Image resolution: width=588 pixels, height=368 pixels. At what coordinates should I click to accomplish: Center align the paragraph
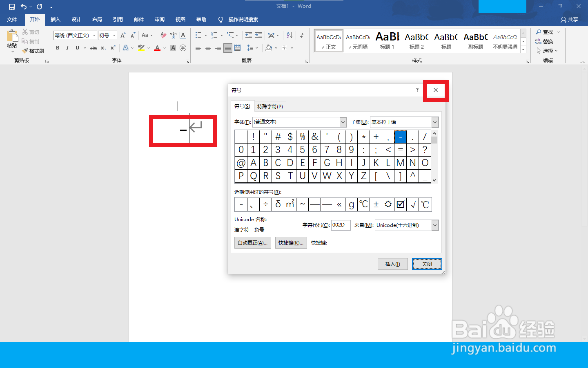pos(208,48)
